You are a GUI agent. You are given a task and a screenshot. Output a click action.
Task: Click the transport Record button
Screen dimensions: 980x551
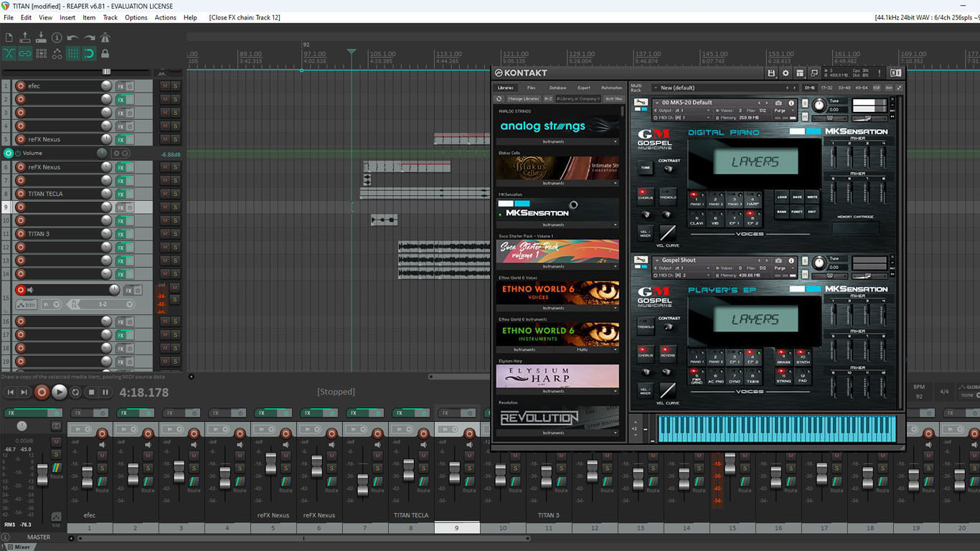tap(42, 392)
